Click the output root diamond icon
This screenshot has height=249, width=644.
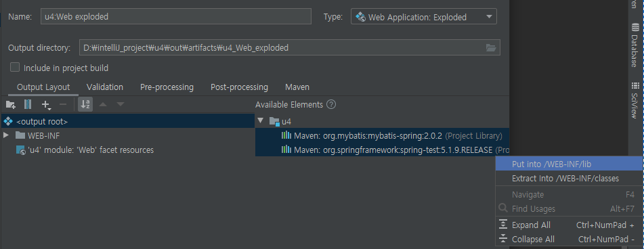[x=8, y=121]
